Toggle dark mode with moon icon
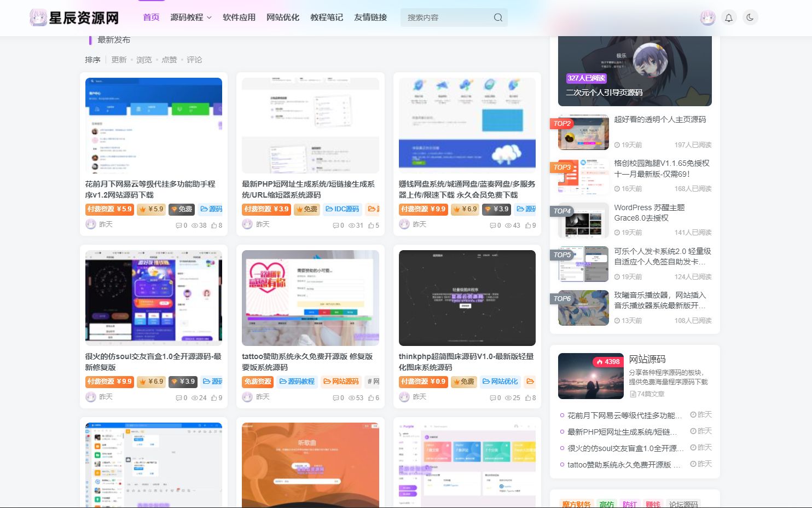This screenshot has width=812, height=508. pyautogui.click(x=750, y=18)
